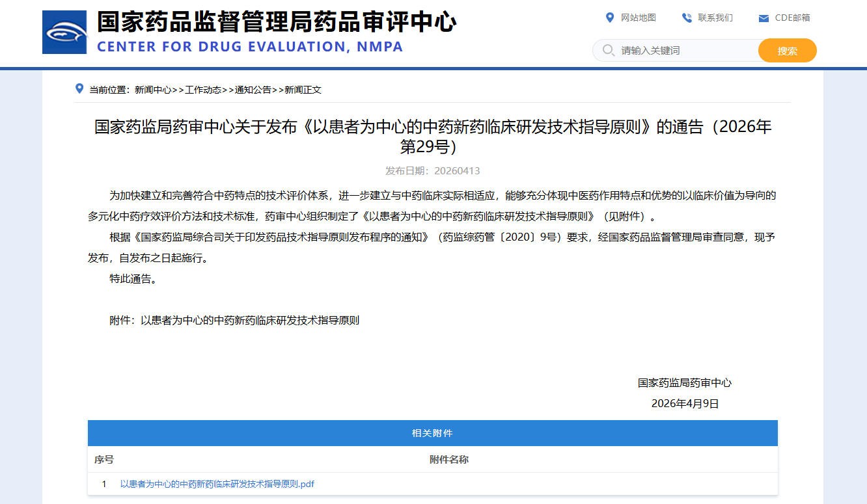Click the orange 搜索 button

click(x=788, y=51)
